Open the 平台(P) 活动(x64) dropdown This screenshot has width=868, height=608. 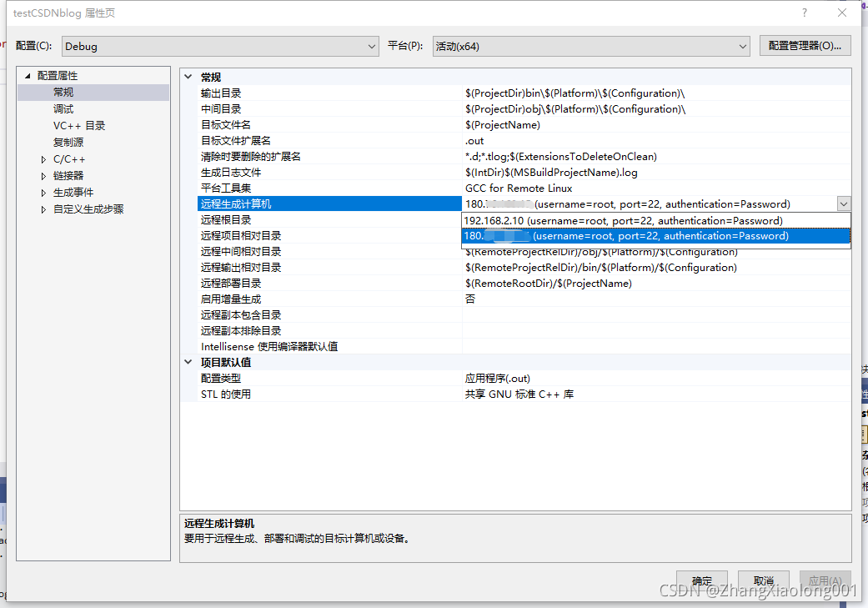[591, 47]
